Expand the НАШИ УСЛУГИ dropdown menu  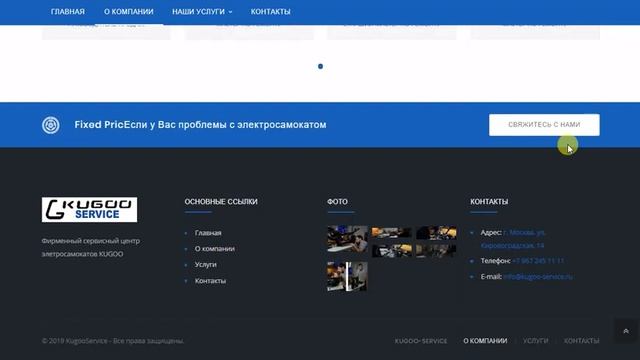(x=202, y=12)
